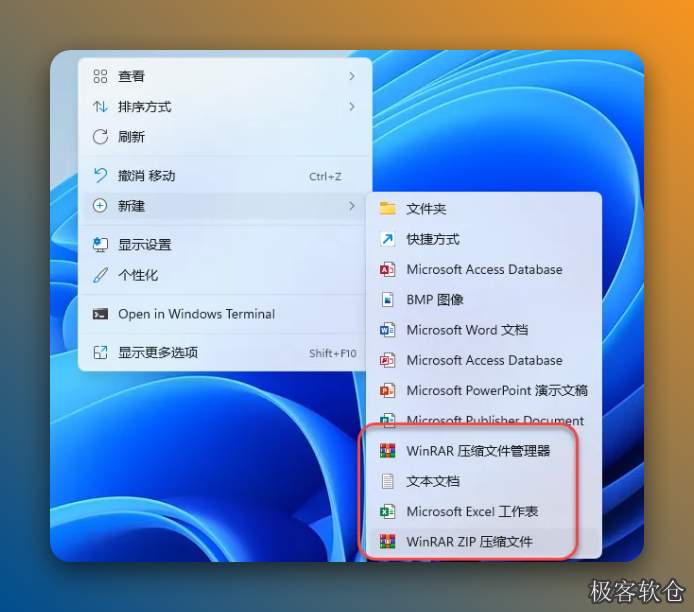This screenshot has height=612, width=694.
Task: Create a new 文本文档
Action: [484, 481]
